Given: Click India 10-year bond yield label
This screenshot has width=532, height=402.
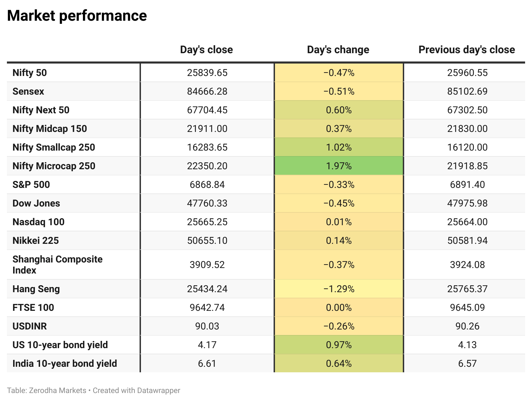Looking at the screenshot, I should point(65,364).
